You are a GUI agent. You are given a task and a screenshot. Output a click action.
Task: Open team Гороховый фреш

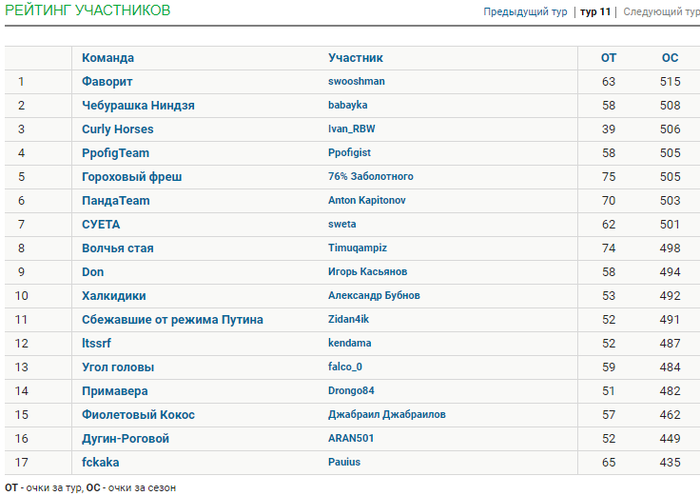tap(132, 177)
